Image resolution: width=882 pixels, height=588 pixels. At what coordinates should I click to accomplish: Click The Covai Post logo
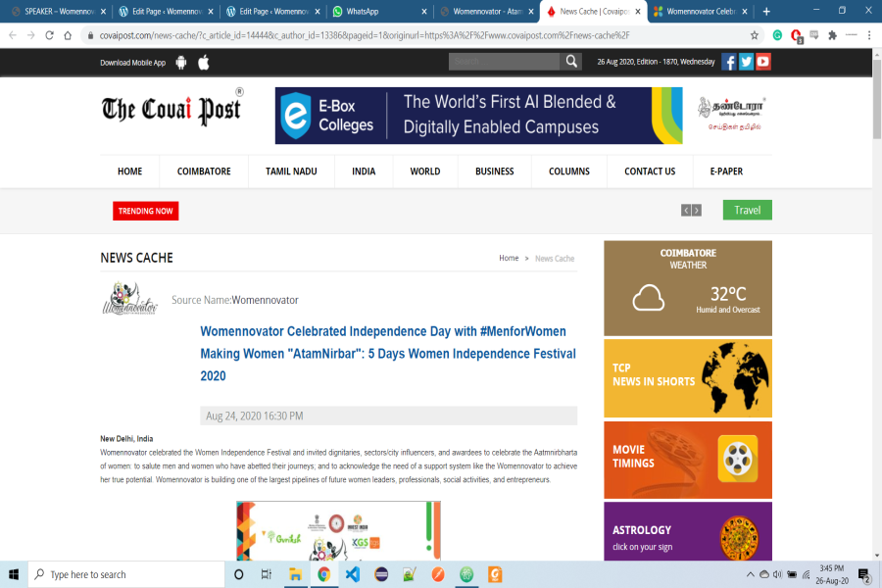(172, 108)
